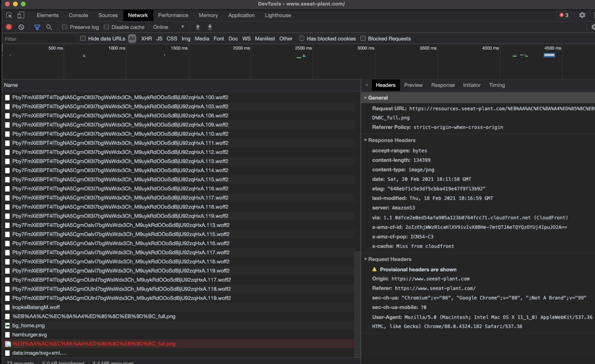The height and width of the screenshot is (364, 595).
Task: Open DevTools settings gear
Action: (x=582, y=15)
